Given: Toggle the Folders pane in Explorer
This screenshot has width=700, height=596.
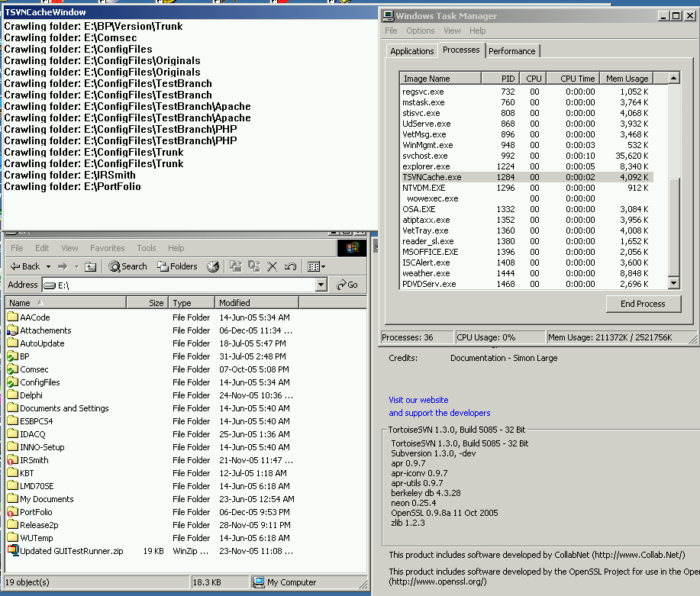Looking at the screenshot, I should tap(177, 266).
